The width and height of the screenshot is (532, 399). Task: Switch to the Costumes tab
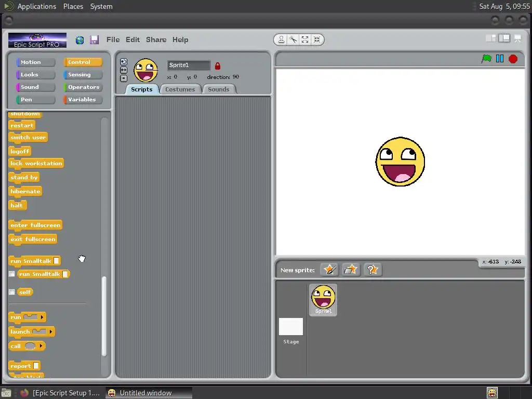click(x=180, y=89)
